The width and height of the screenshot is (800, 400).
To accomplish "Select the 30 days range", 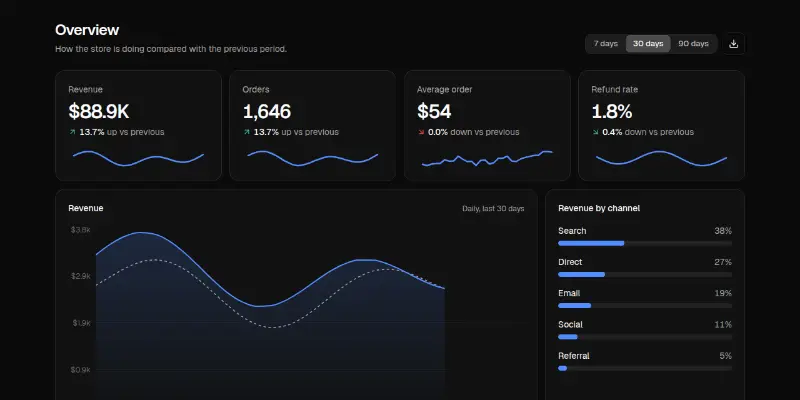I will [648, 44].
